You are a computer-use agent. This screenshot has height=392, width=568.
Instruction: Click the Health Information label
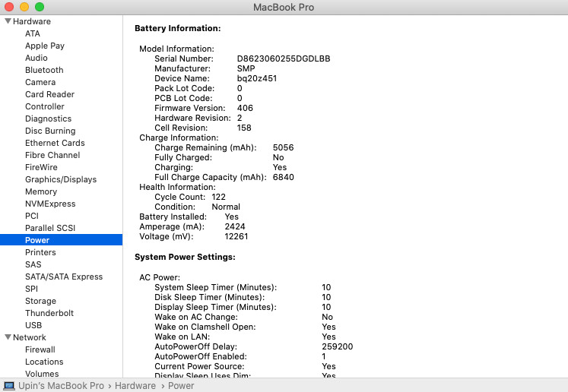click(177, 187)
